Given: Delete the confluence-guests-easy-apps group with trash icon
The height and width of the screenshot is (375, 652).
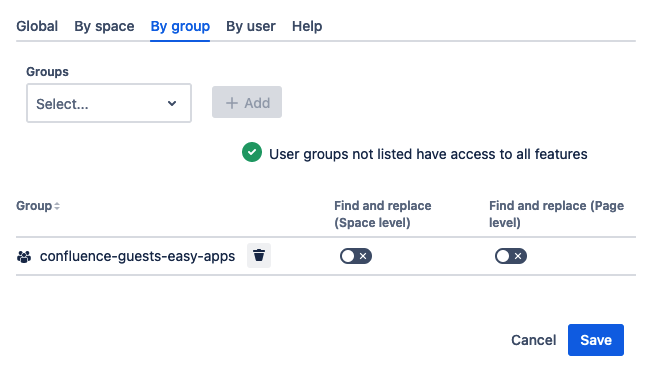Looking at the screenshot, I should [x=259, y=255].
